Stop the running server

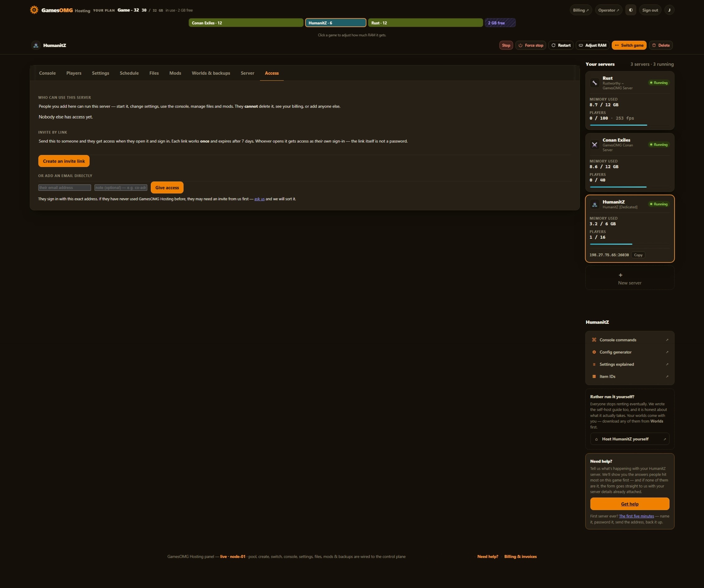pos(506,45)
